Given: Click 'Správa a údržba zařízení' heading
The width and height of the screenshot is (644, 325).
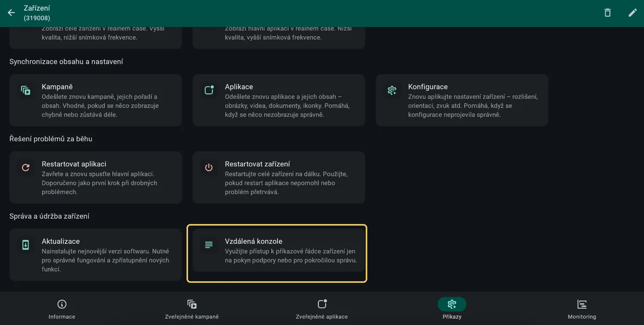Looking at the screenshot, I should (49, 216).
